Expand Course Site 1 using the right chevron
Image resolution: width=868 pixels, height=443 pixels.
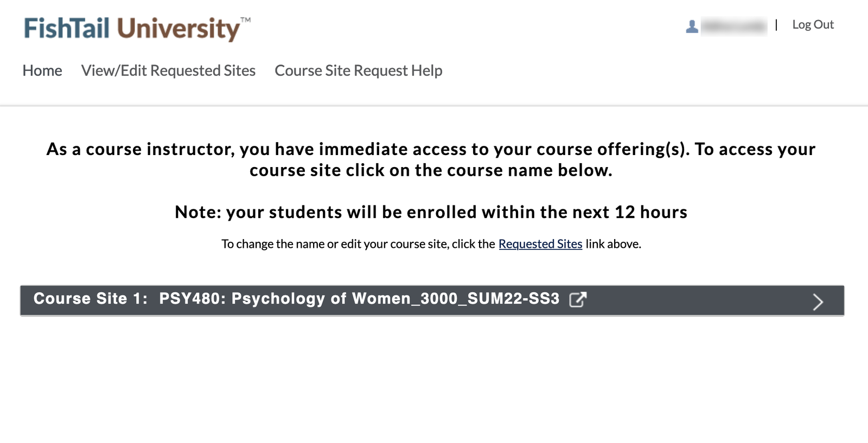(818, 301)
